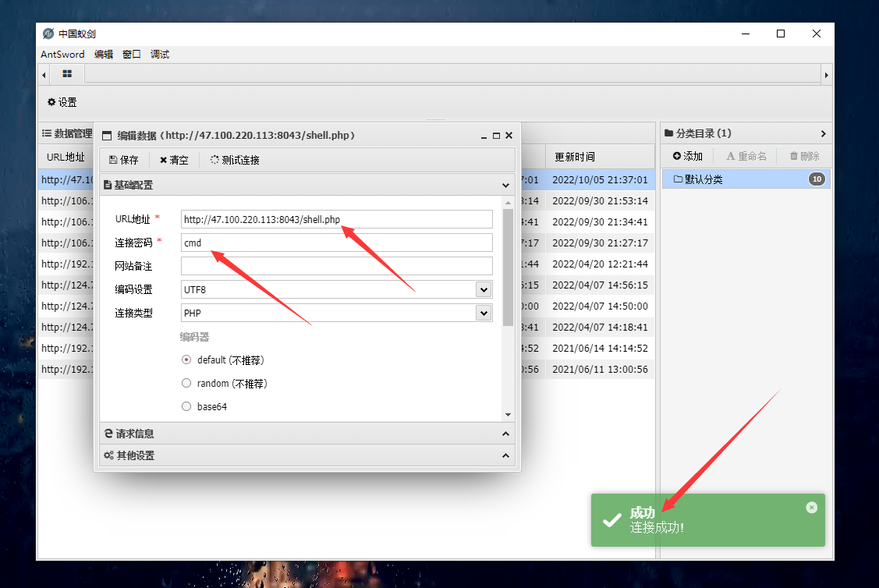This screenshot has width=879, height=588.
Task: Close the 成功 notification toast
Action: 812,508
